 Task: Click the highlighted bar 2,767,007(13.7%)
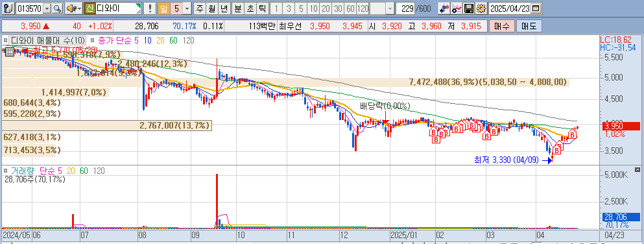click(x=174, y=126)
